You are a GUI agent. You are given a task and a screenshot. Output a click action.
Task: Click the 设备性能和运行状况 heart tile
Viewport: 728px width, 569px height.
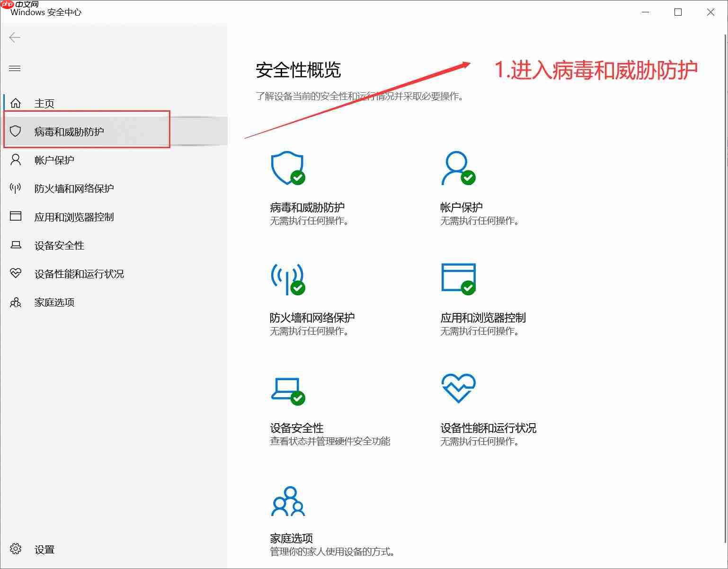(x=458, y=389)
